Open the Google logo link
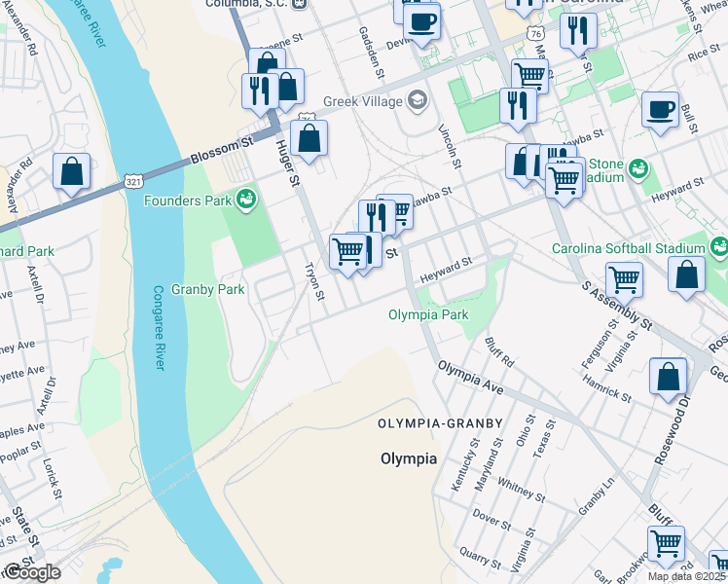Viewport: 728px width, 584px height. tap(32, 573)
